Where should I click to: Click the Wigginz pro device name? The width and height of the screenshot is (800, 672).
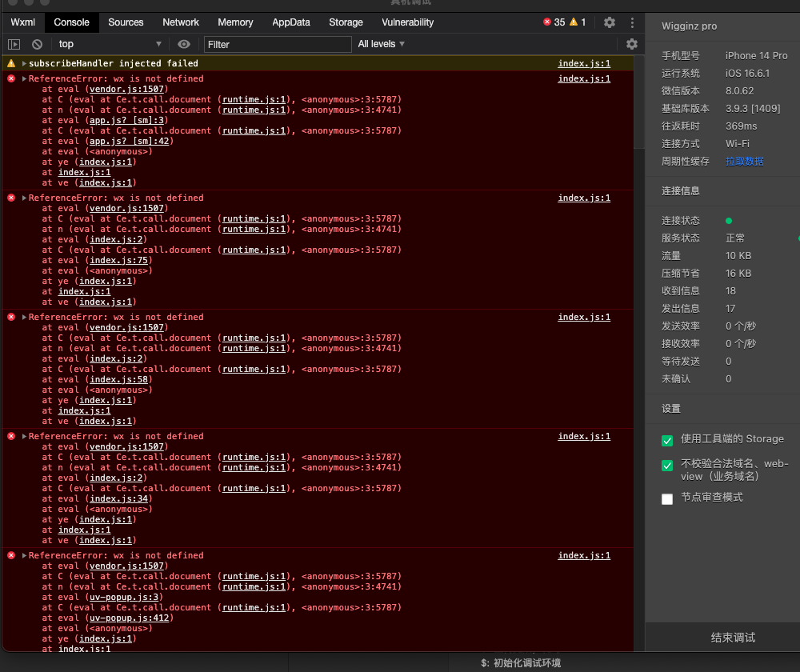click(689, 26)
